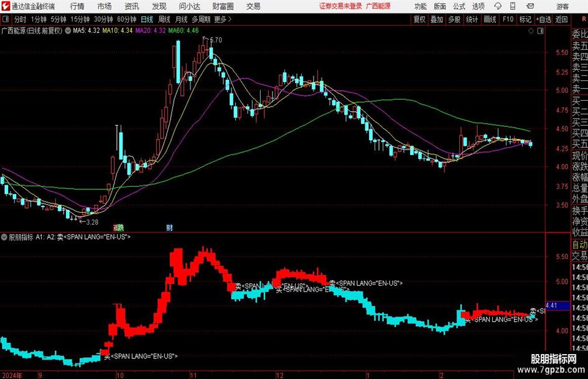The width and height of the screenshot is (588, 379).
Task: Open the mail envelope icon
Action: click(530, 6)
